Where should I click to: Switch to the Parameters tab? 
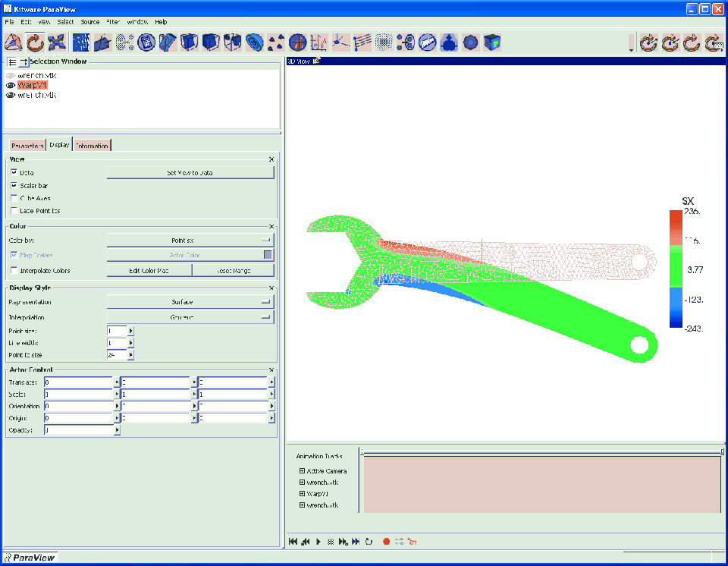tap(27, 146)
